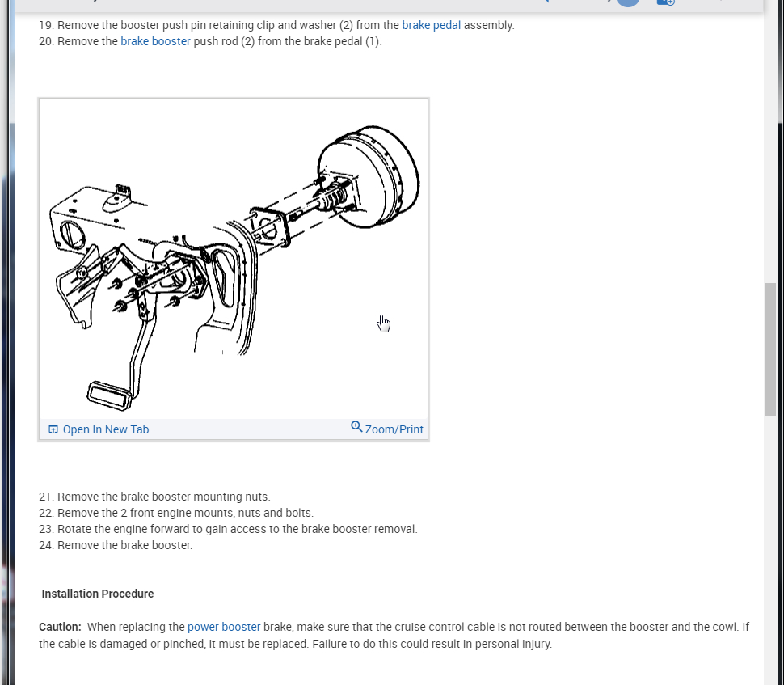Click the brake booster assembly diagram image

[234, 259]
